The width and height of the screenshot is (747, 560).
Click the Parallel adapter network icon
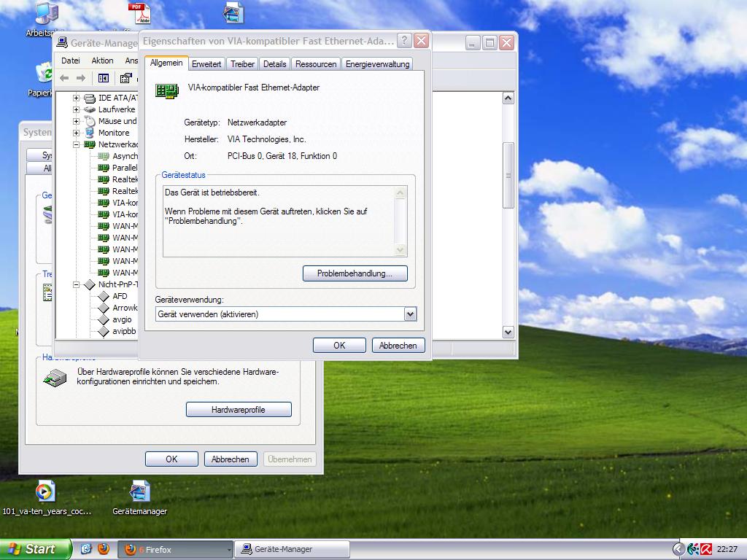coord(104,168)
